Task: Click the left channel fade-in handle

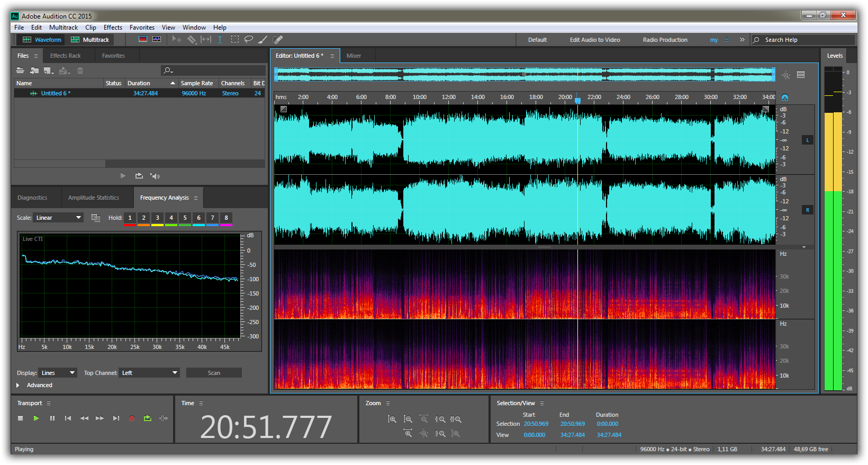Action: pyautogui.click(x=284, y=109)
